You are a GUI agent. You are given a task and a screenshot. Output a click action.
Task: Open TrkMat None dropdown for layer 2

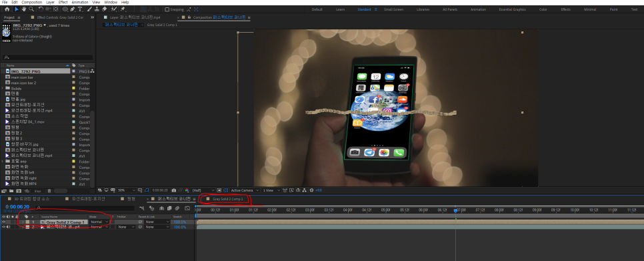click(126, 227)
